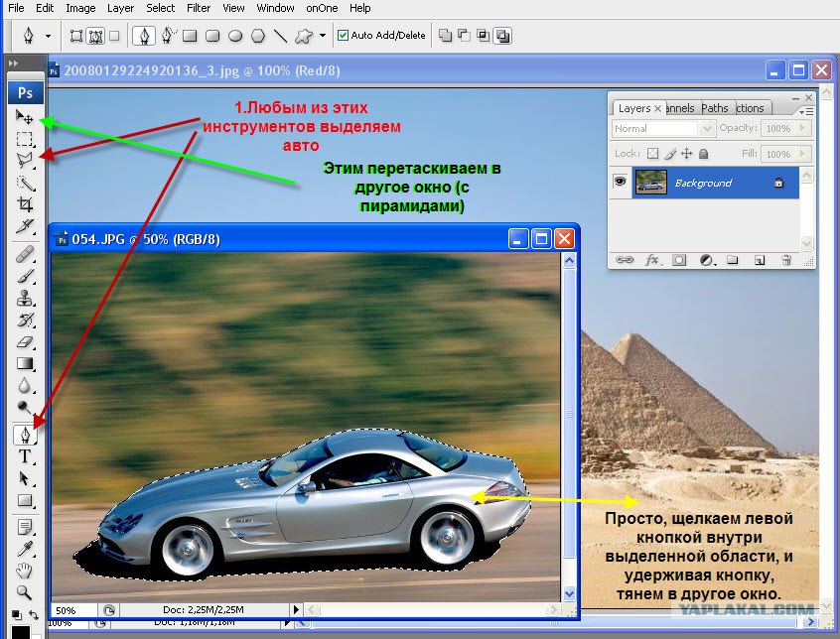Select the Zoom magnifier tool
This screenshot has height=639, width=840.
click(24, 592)
